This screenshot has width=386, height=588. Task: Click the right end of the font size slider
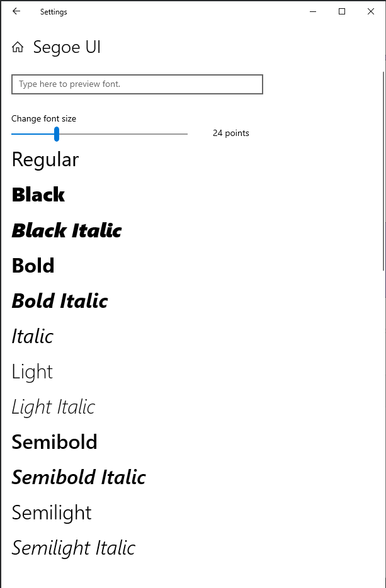pos(185,133)
